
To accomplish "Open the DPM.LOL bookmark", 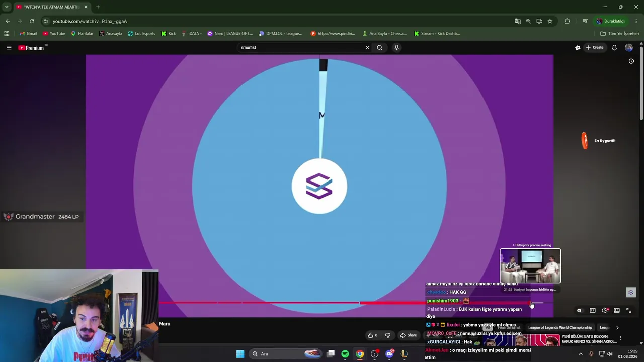I will pos(281,34).
